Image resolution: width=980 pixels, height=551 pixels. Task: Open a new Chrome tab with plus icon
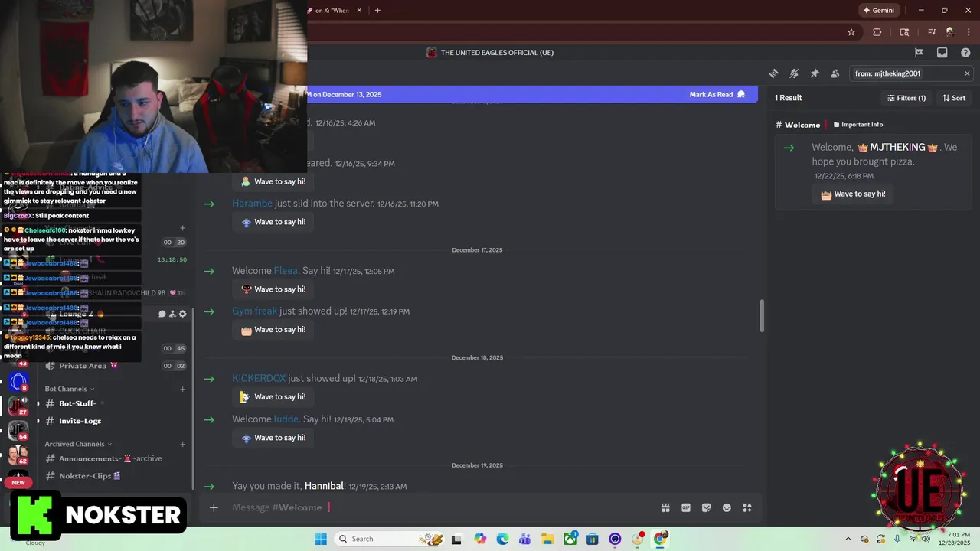tap(377, 11)
